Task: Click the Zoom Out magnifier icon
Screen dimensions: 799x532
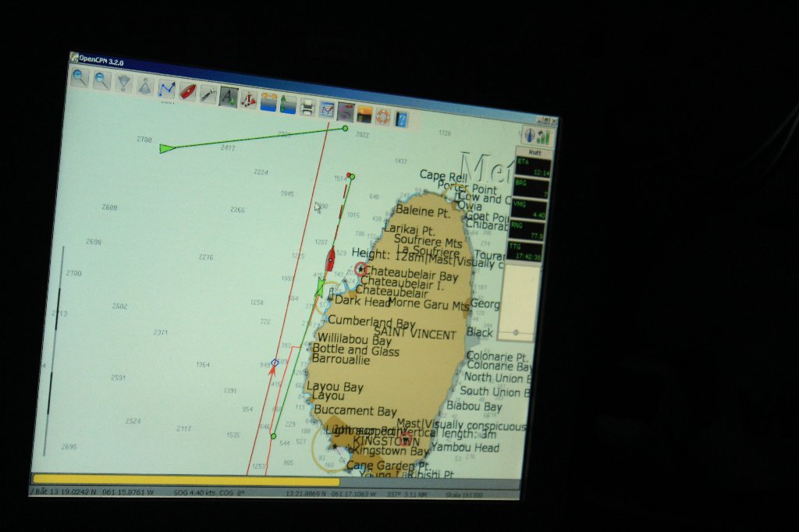Action: click(x=101, y=80)
